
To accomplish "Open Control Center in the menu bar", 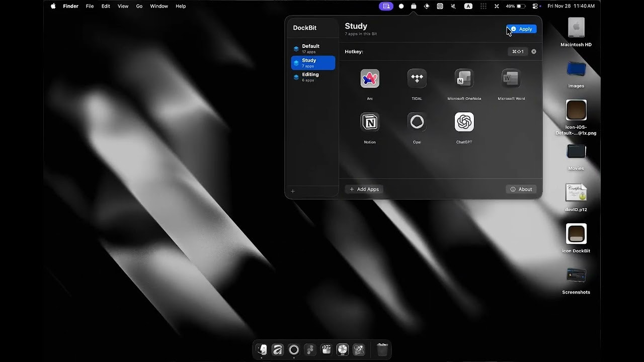I will [535, 6].
